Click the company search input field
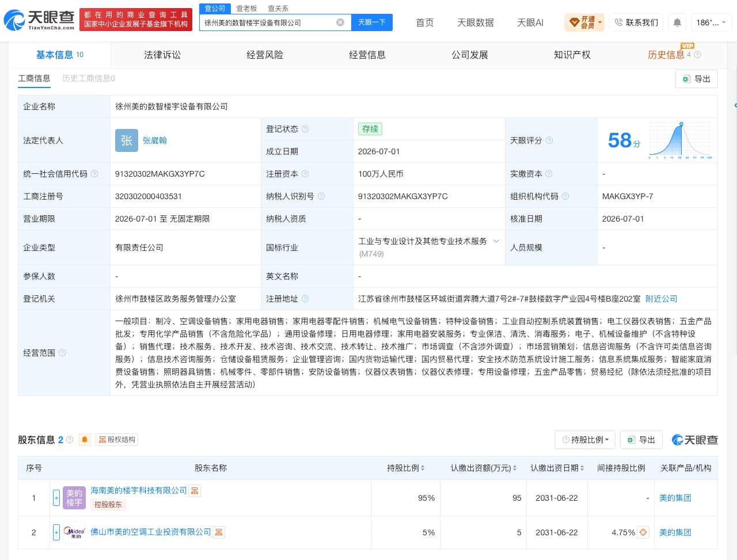This screenshot has height=560, width=737. pos(268,22)
